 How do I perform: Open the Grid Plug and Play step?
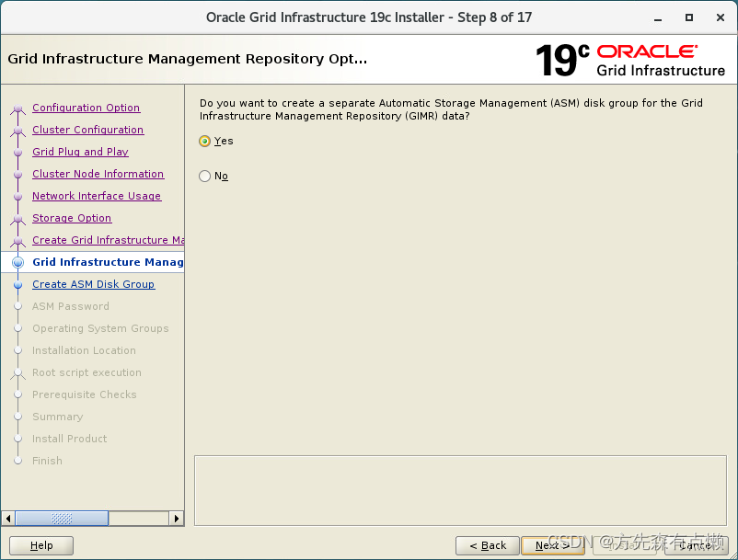coord(80,152)
